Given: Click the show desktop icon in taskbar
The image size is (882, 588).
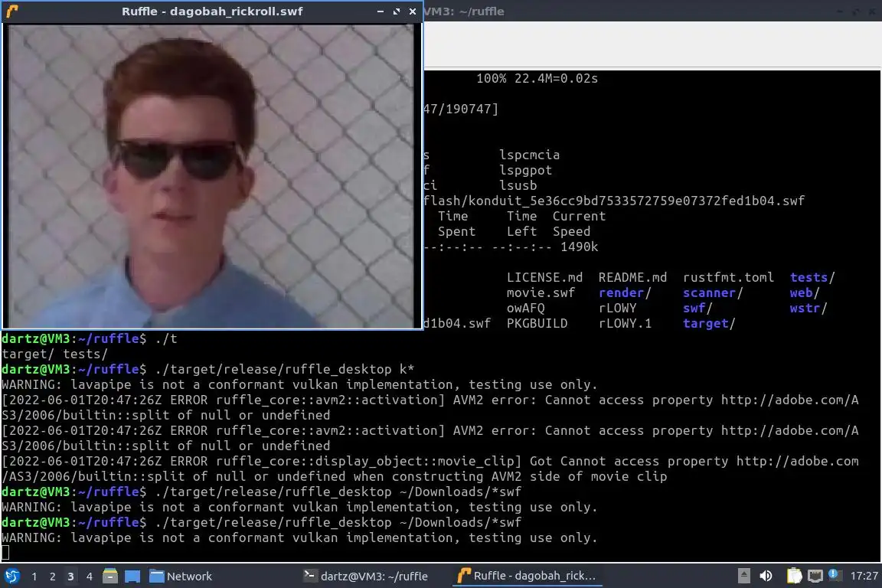Looking at the screenshot, I should (132, 577).
